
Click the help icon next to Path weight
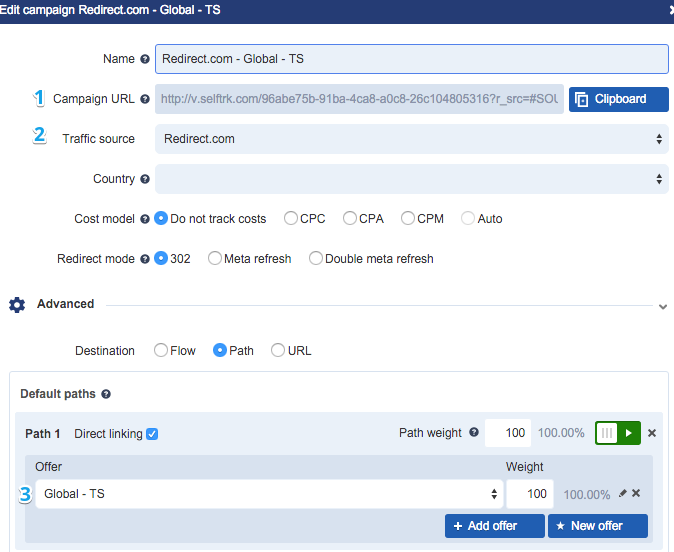point(473,433)
